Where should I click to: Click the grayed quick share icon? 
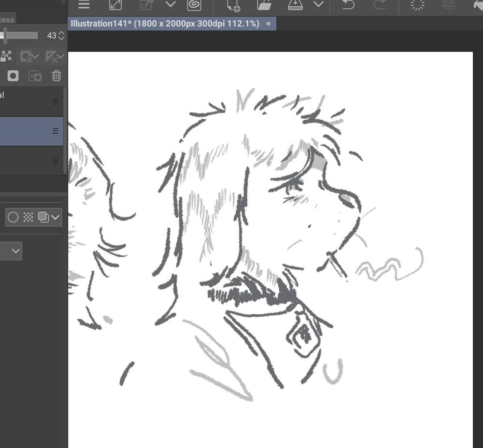click(146, 5)
